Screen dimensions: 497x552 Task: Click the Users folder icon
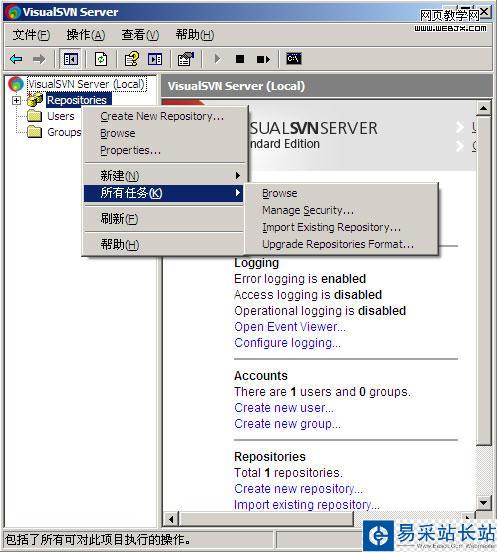[35, 116]
